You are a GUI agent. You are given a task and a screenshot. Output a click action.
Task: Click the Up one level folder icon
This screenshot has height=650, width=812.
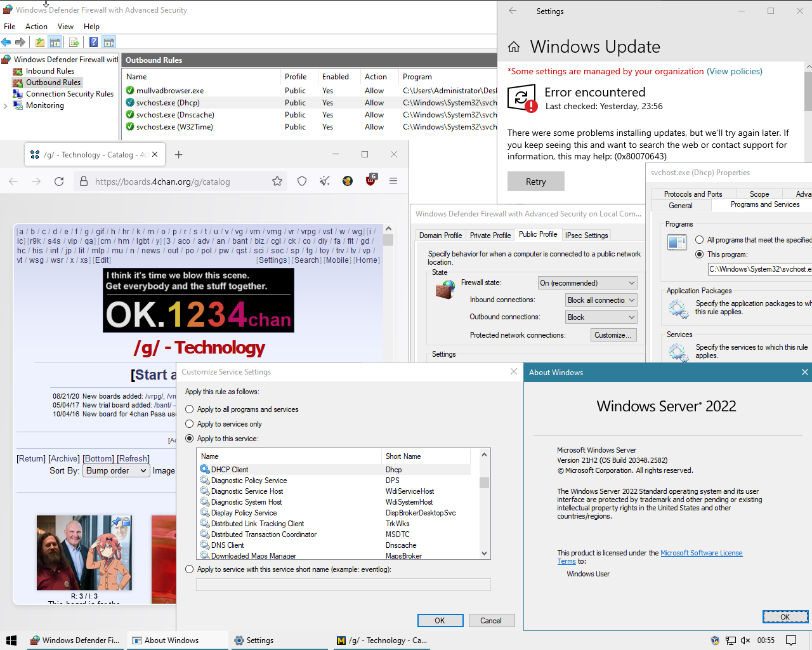(x=40, y=42)
